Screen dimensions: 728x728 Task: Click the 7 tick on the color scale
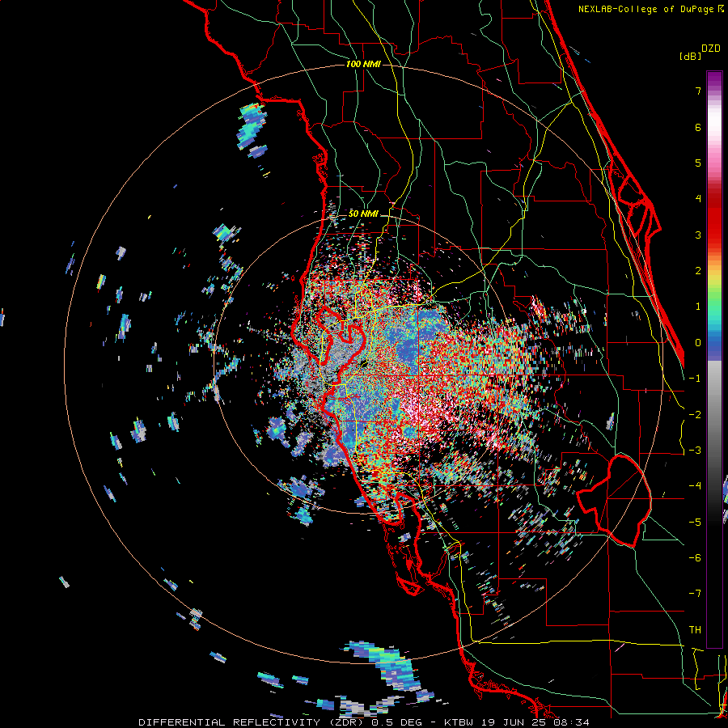click(x=698, y=91)
